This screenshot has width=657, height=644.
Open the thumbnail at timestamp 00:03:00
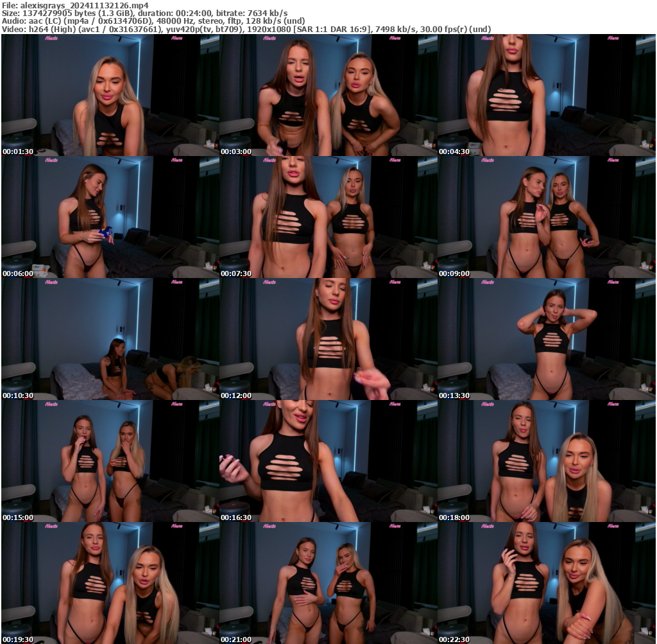click(328, 93)
